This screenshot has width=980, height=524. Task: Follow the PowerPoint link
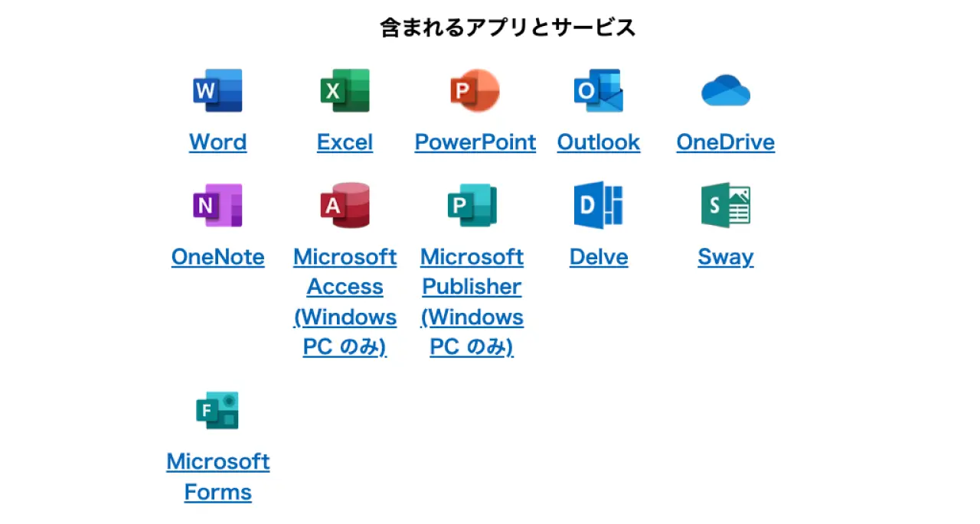[475, 142]
